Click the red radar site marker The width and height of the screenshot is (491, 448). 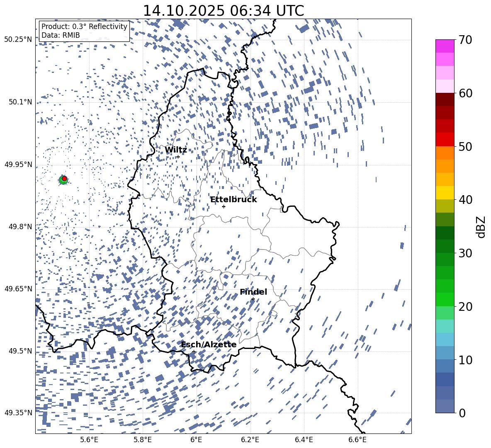click(x=64, y=179)
